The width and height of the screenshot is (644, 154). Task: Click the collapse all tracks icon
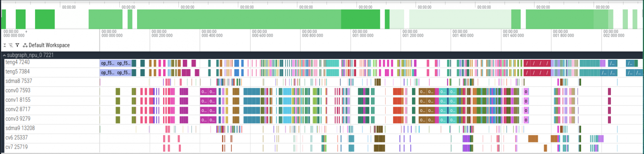5,45
